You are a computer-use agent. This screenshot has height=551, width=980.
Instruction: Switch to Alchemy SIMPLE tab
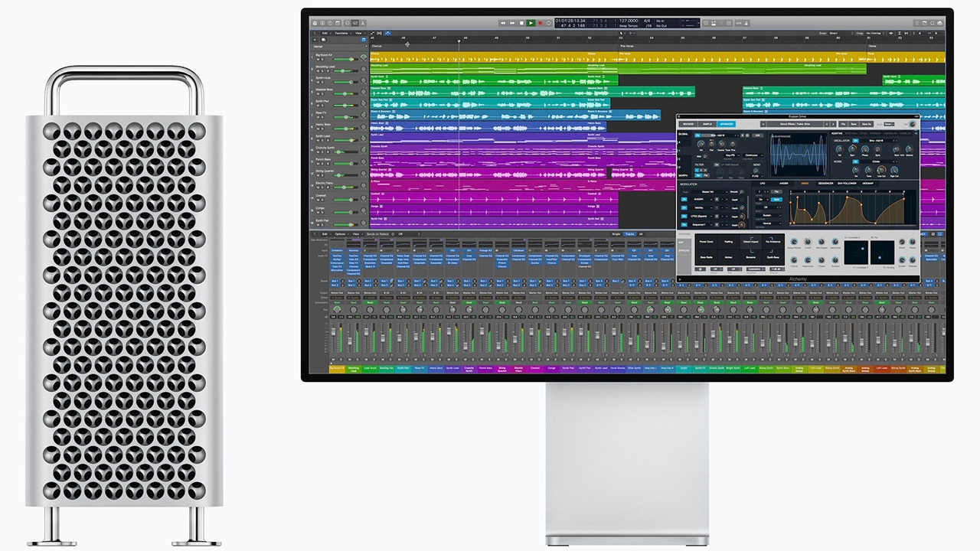(707, 124)
